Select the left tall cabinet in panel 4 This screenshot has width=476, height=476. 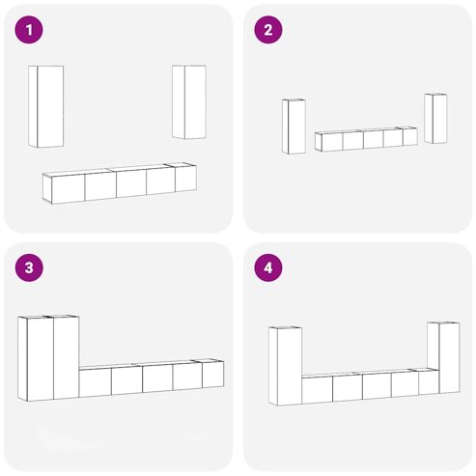pyautogui.click(x=286, y=366)
